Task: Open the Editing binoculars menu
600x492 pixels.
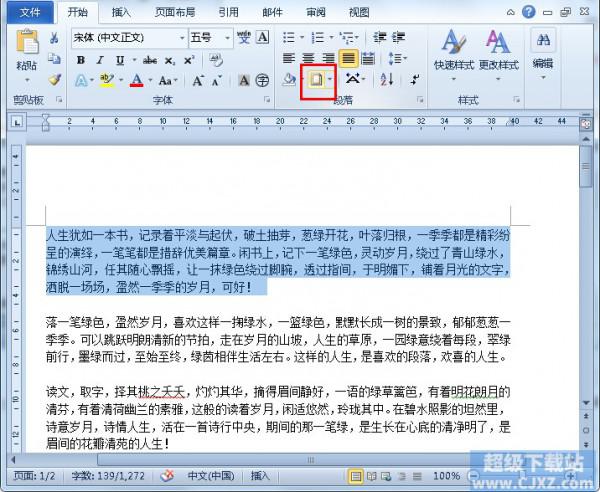Action: (543, 55)
